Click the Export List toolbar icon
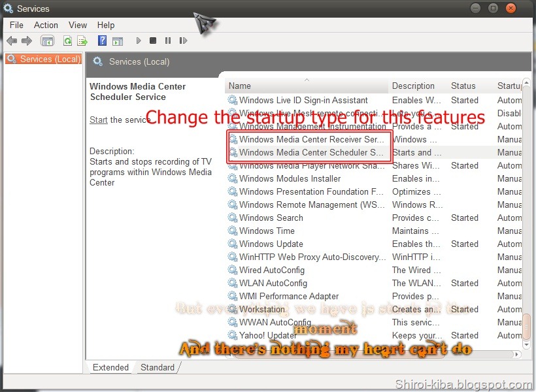536x392 pixels. [82, 41]
